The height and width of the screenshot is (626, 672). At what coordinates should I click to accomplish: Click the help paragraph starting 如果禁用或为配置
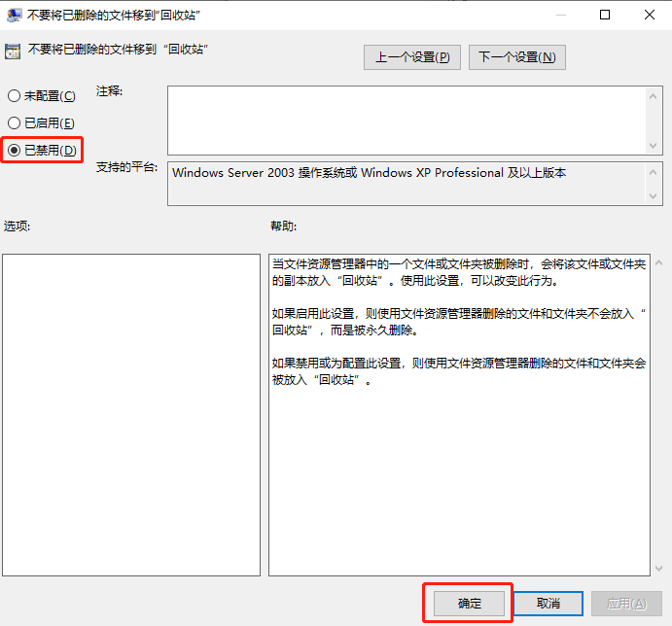pyautogui.click(x=459, y=371)
